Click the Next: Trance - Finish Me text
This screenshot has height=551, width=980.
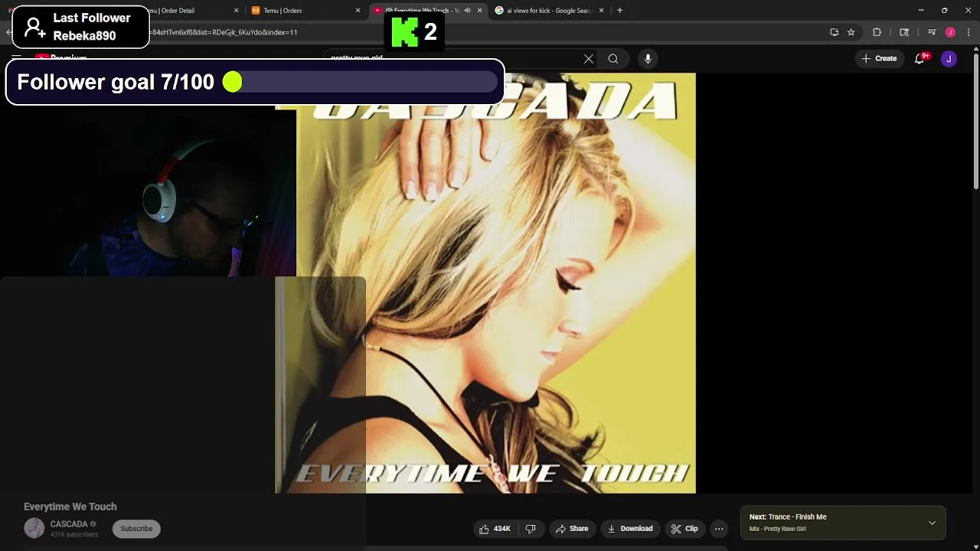pyautogui.click(x=788, y=517)
